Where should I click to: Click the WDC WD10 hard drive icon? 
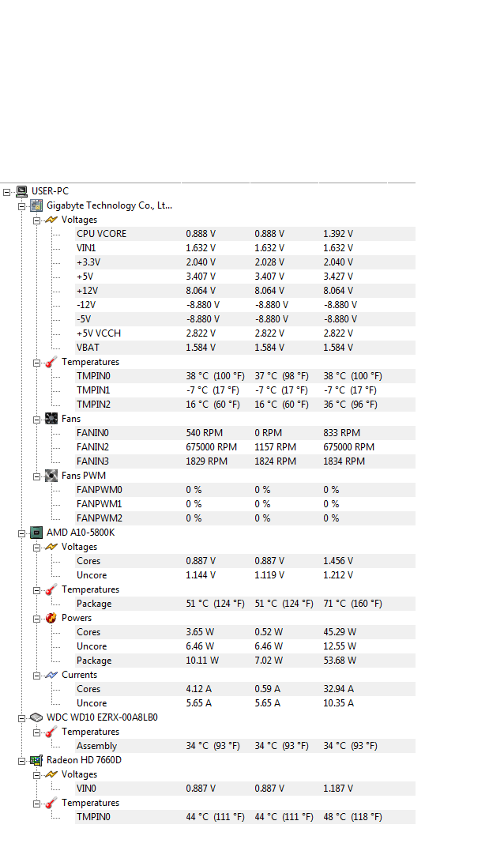click(x=36, y=717)
